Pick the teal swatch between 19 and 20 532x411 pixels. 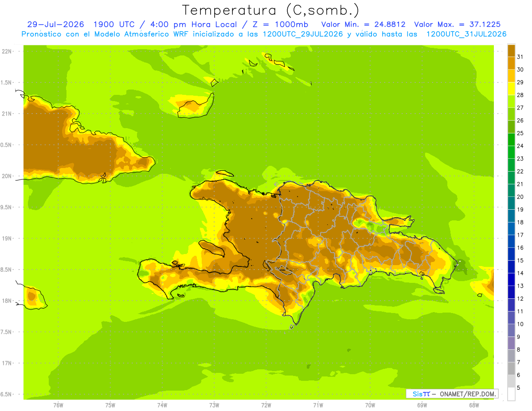click(511, 203)
